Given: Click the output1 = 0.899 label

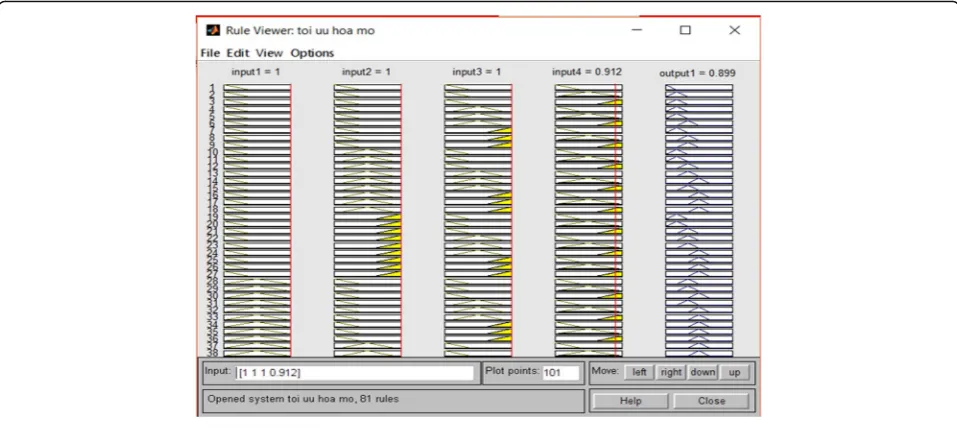Looking at the screenshot, I should (698, 73).
